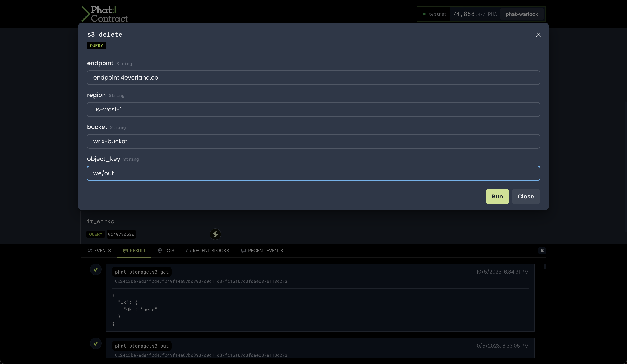Open the Events tab

[x=99, y=251]
